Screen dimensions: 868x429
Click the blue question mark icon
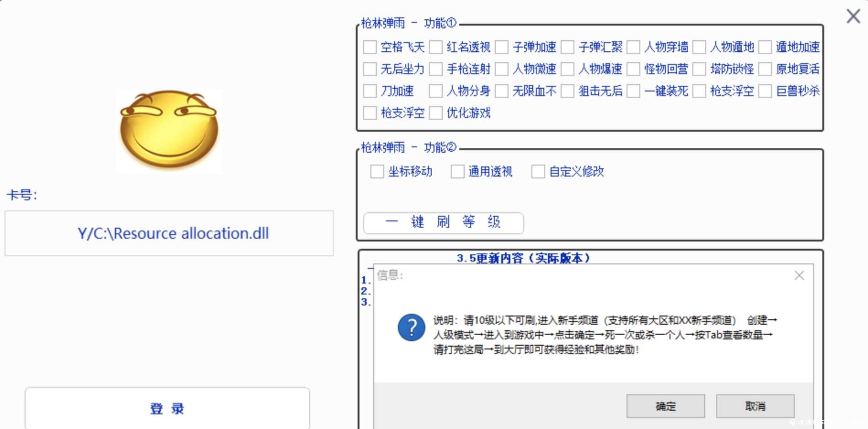click(x=412, y=327)
